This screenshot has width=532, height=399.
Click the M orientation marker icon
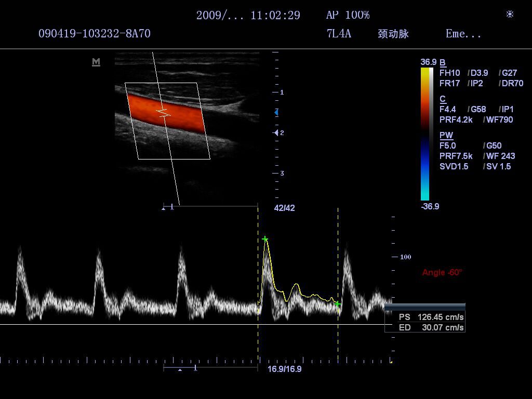(96, 62)
